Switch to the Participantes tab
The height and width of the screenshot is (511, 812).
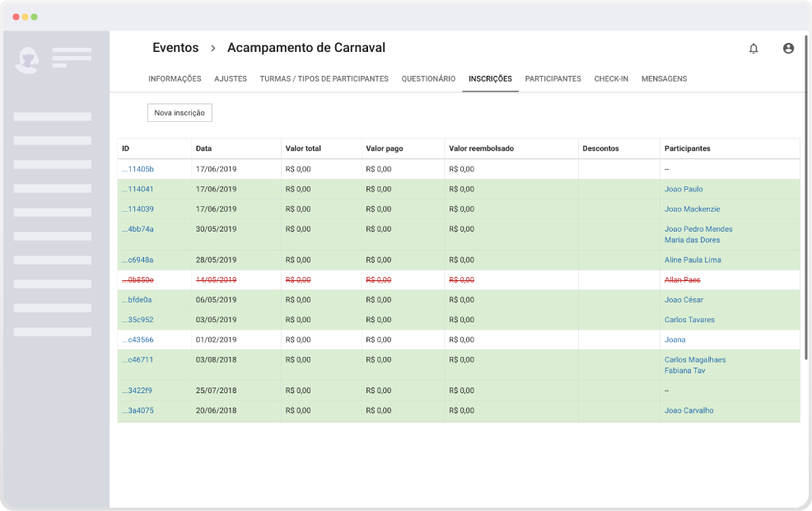tap(553, 79)
